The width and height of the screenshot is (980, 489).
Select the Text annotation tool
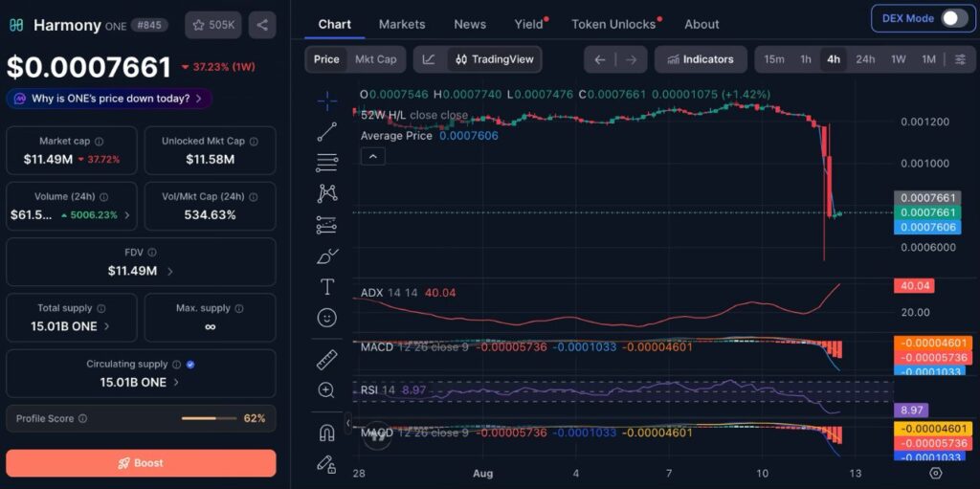pos(327,286)
